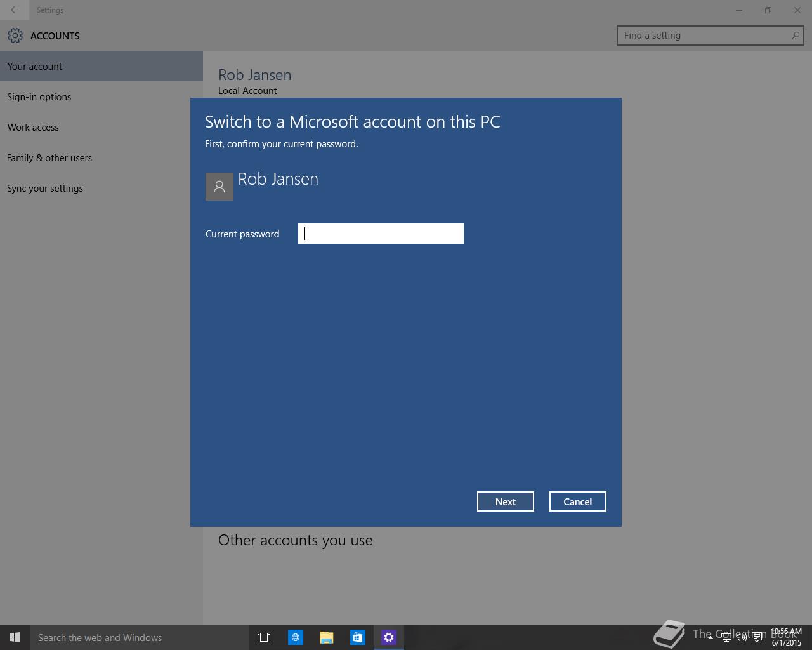
Task: Open the Action Center notifications icon
Action: click(x=757, y=637)
